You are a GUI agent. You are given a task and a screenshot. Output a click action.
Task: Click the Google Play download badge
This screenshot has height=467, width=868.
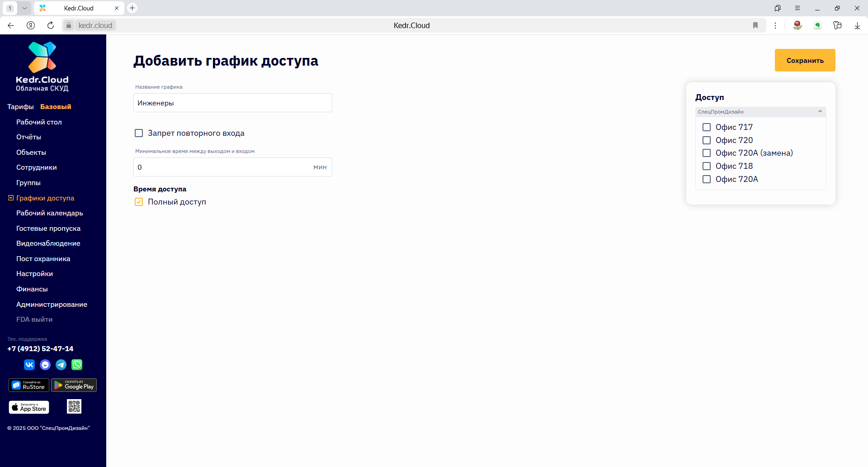[x=74, y=385]
